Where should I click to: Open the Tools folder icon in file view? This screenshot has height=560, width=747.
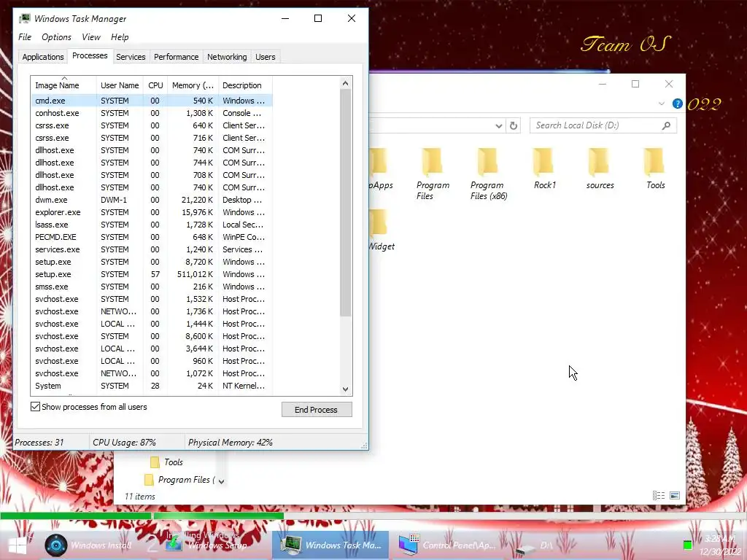[x=655, y=163]
